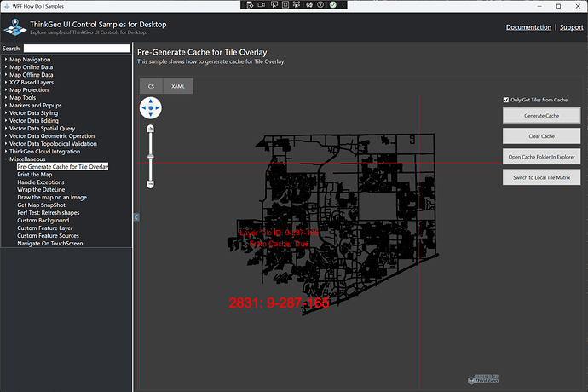Click the Vector Data Spatial Query label
The height and width of the screenshot is (392, 588).
click(42, 129)
